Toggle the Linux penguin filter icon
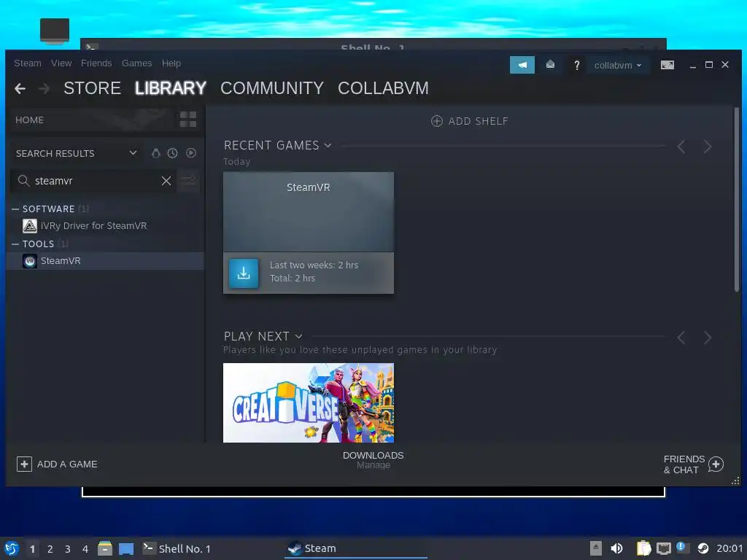 coord(156,153)
